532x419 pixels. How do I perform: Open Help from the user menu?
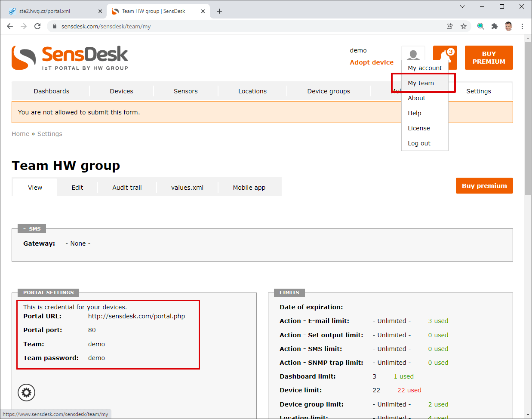425,113
